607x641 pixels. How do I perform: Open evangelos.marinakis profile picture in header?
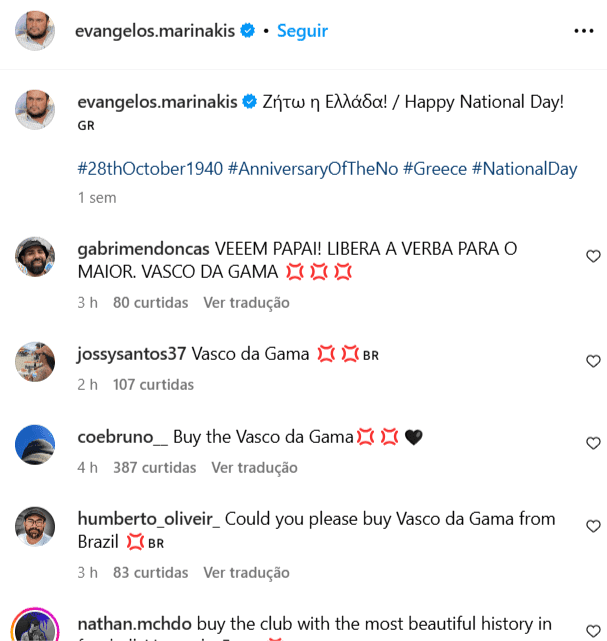click(35, 31)
